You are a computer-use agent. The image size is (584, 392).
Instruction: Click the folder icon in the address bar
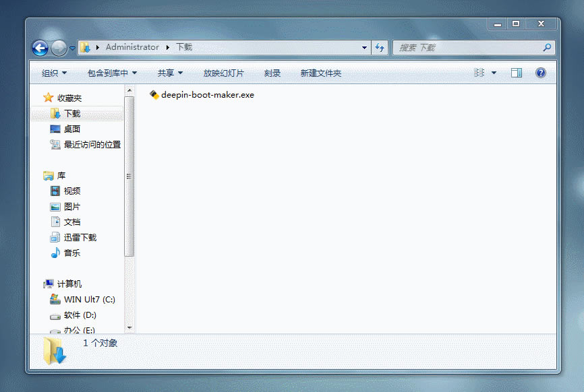click(86, 47)
